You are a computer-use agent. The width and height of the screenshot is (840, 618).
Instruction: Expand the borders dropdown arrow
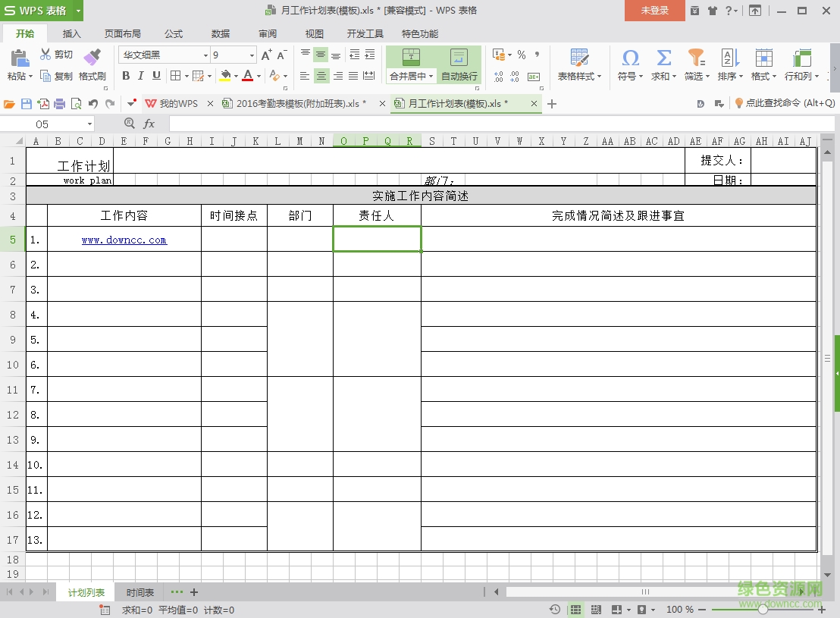(x=186, y=76)
